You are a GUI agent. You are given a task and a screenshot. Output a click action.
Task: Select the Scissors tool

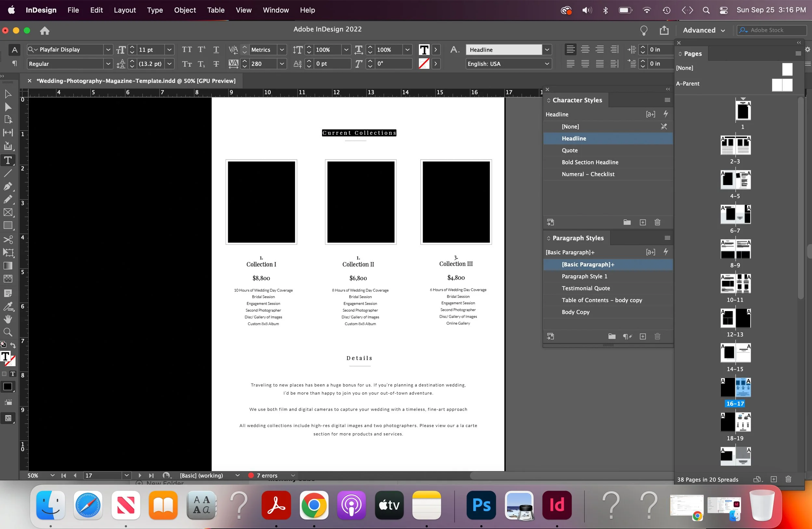point(8,239)
